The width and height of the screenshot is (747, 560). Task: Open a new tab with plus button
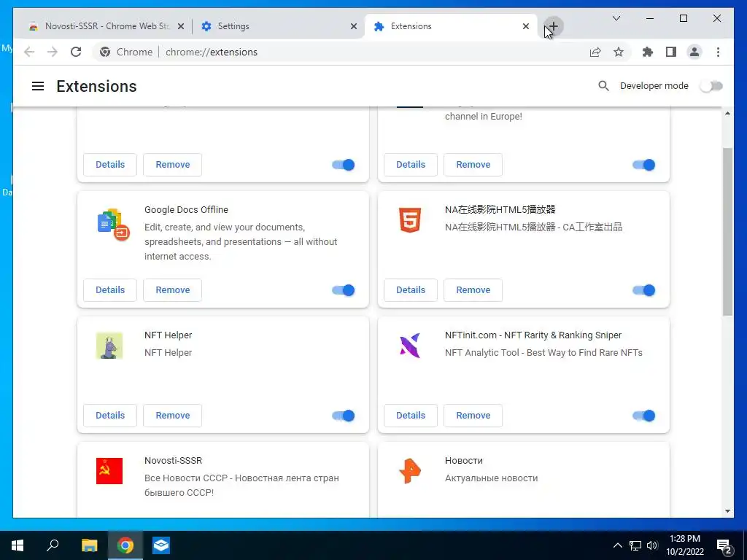click(553, 26)
